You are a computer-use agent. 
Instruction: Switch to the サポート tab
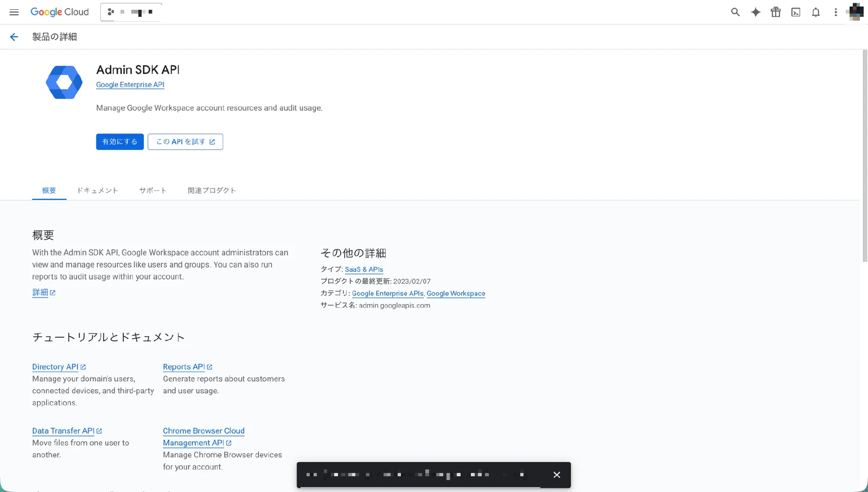[x=152, y=190]
